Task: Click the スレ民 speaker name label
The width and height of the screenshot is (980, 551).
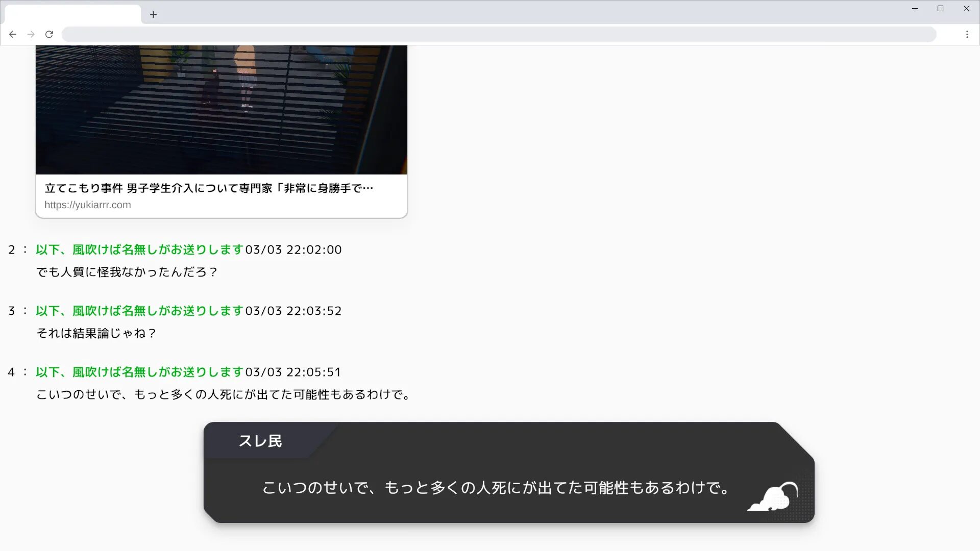Action: pos(260,441)
